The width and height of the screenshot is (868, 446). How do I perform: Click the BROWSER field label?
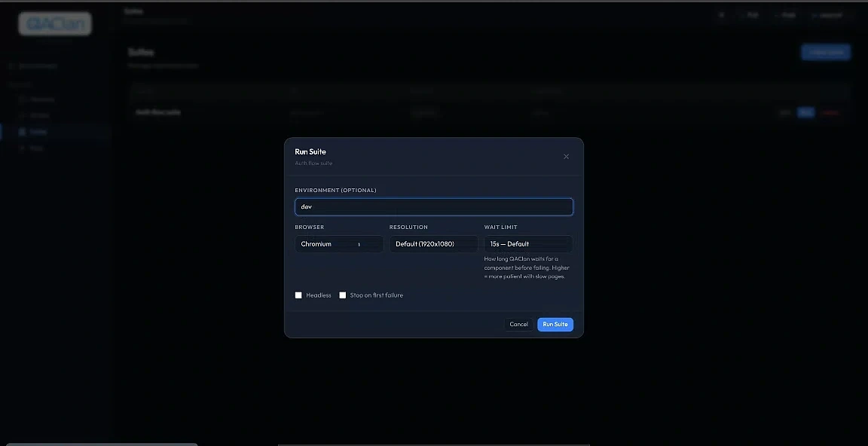(310, 228)
